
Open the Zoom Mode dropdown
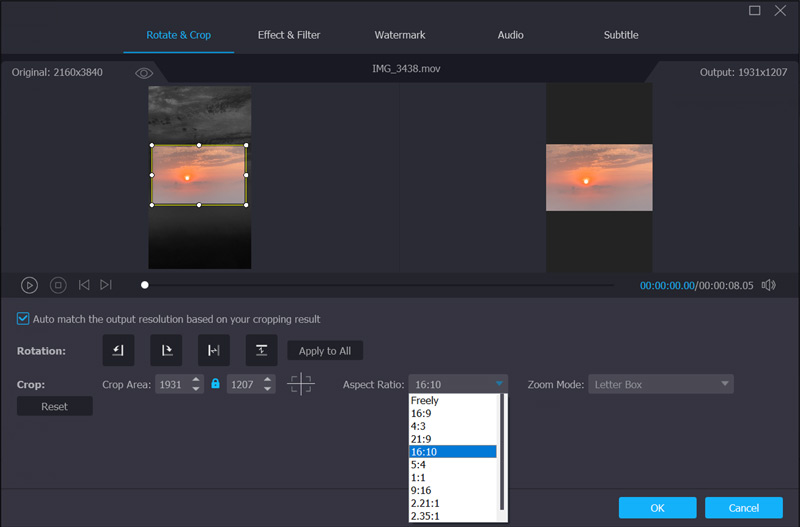661,384
